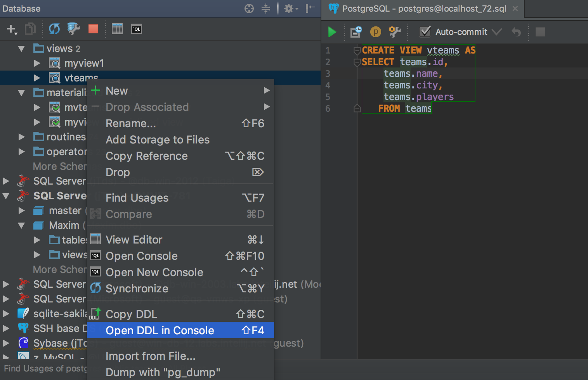Click the Scroll from Editor target icon
This screenshot has height=380, width=588.
pyautogui.click(x=249, y=9)
